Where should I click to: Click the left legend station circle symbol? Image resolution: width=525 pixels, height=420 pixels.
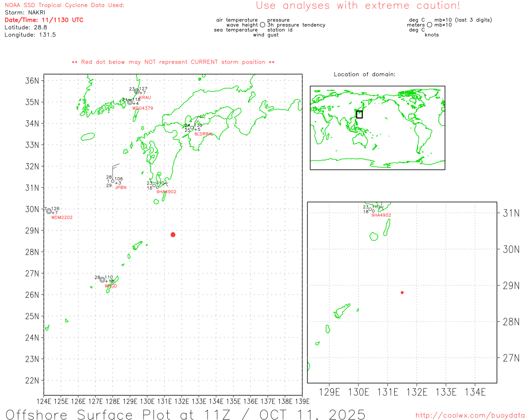pyautogui.click(x=262, y=25)
